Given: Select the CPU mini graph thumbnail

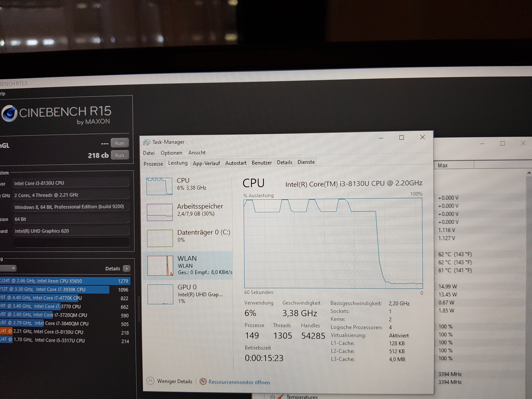Looking at the screenshot, I should click(x=159, y=186).
